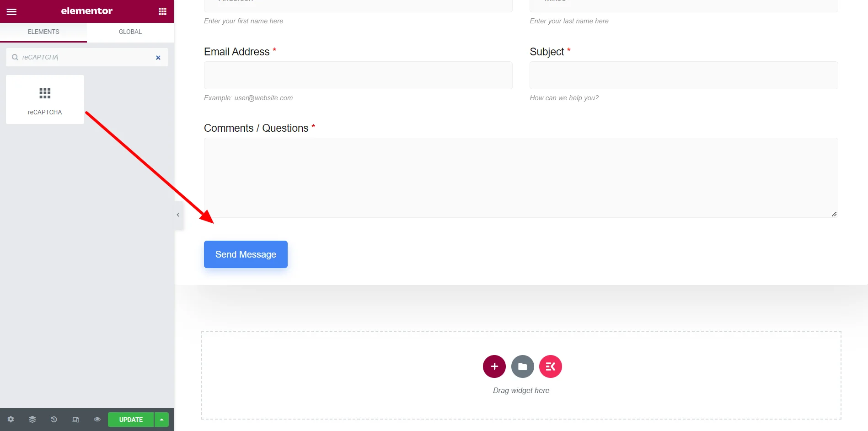Click the Subject label
Image resolution: width=868 pixels, height=431 pixels.
[x=547, y=52]
